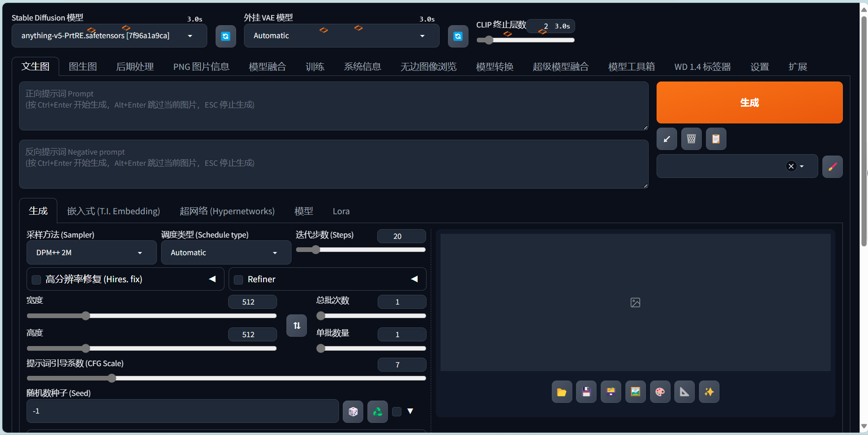
Task: Open the T.I. Embedding sub-tab
Action: [x=114, y=211]
